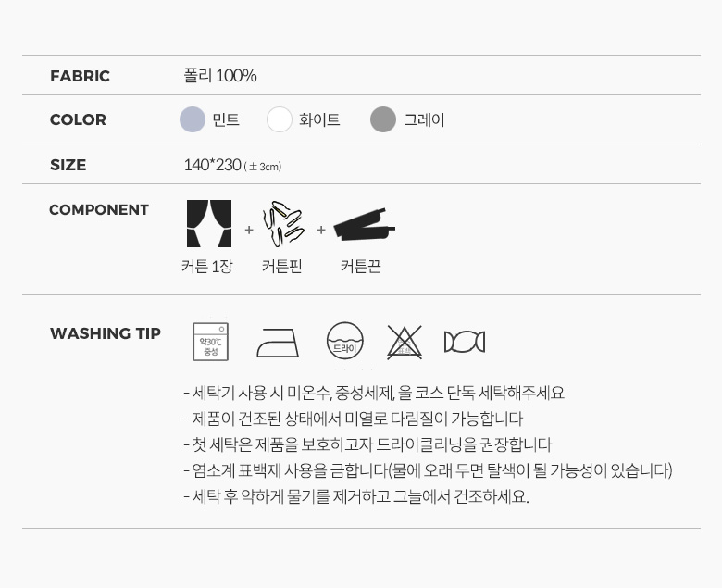Click the FABRIC row heading
This screenshot has height=588, width=722.
click(81, 76)
